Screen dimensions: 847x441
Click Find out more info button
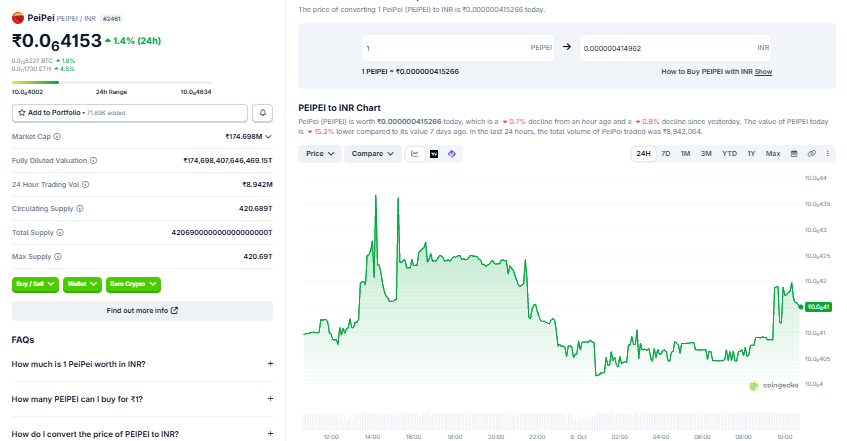click(x=143, y=311)
